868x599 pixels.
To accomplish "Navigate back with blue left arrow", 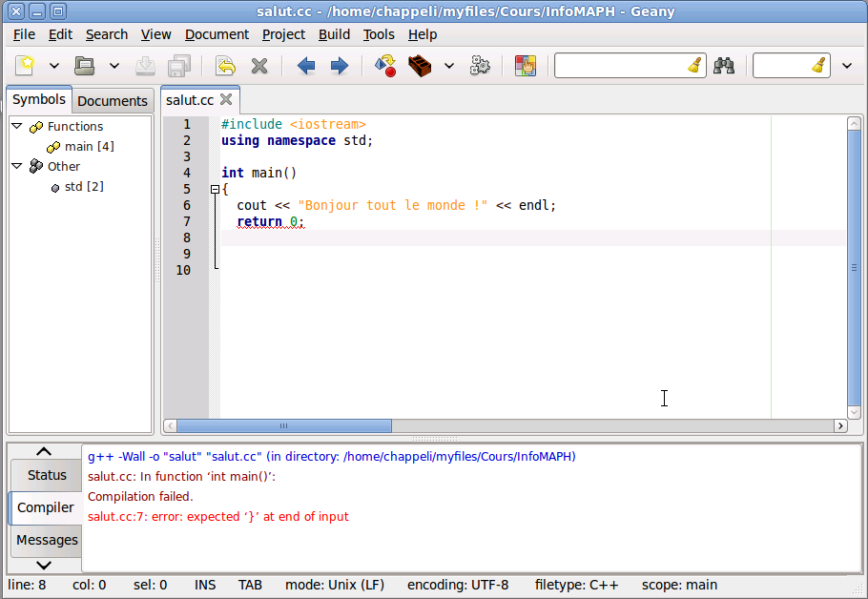I will pyautogui.click(x=305, y=66).
